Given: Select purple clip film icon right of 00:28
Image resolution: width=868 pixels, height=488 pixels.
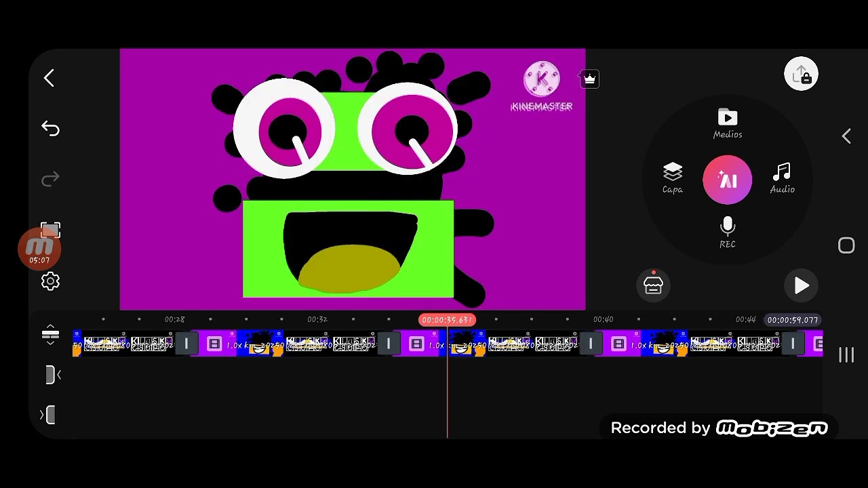Looking at the screenshot, I should 214,344.
